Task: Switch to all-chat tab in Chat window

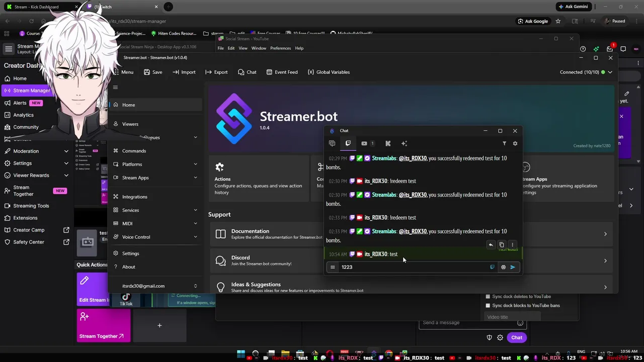Action: (332, 143)
